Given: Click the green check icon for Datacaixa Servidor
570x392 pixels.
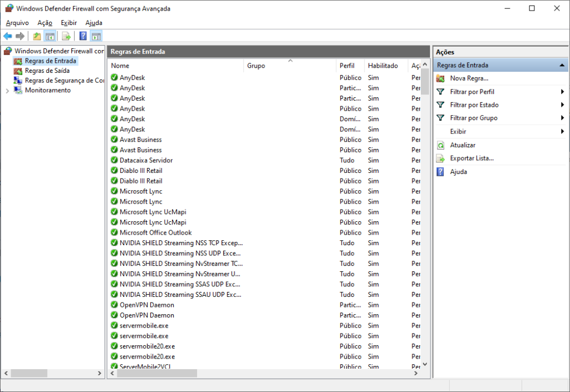Looking at the screenshot, I should 115,160.
